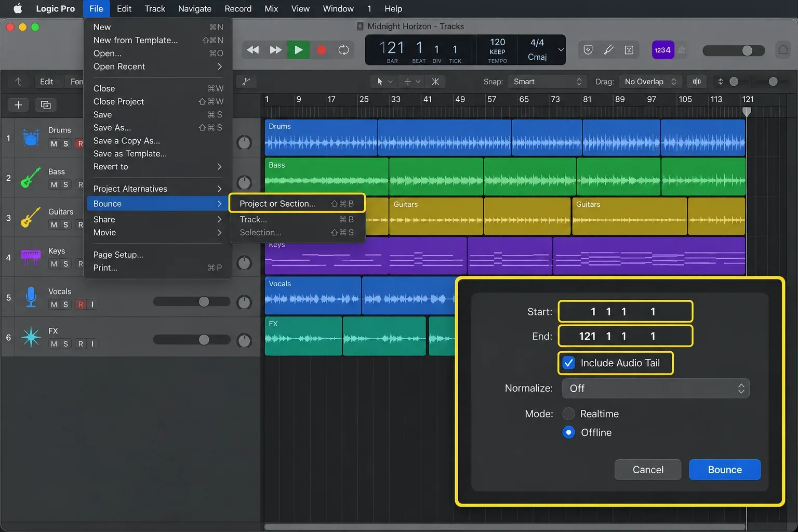The image size is (798, 532).
Task: Open the Snap Smart dropdown
Action: (x=548, y=82)
